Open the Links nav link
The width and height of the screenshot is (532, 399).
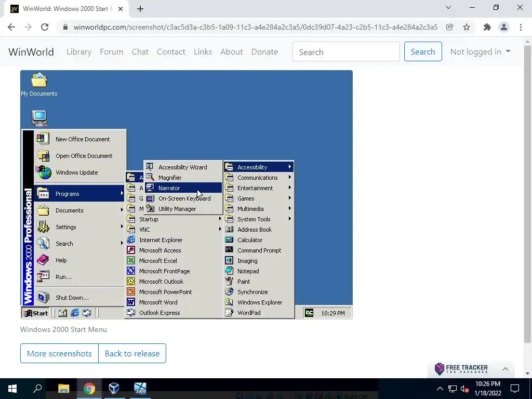click(x=203, y=51)
